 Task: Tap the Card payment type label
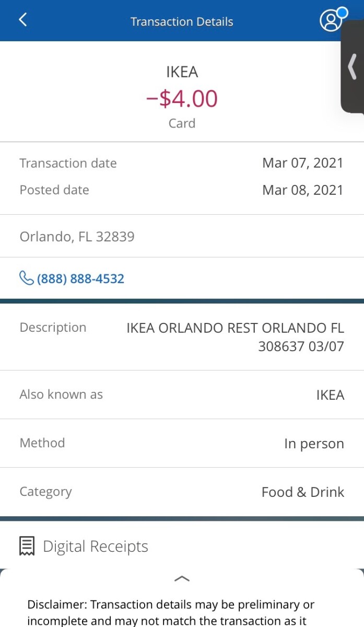(182, 123)
